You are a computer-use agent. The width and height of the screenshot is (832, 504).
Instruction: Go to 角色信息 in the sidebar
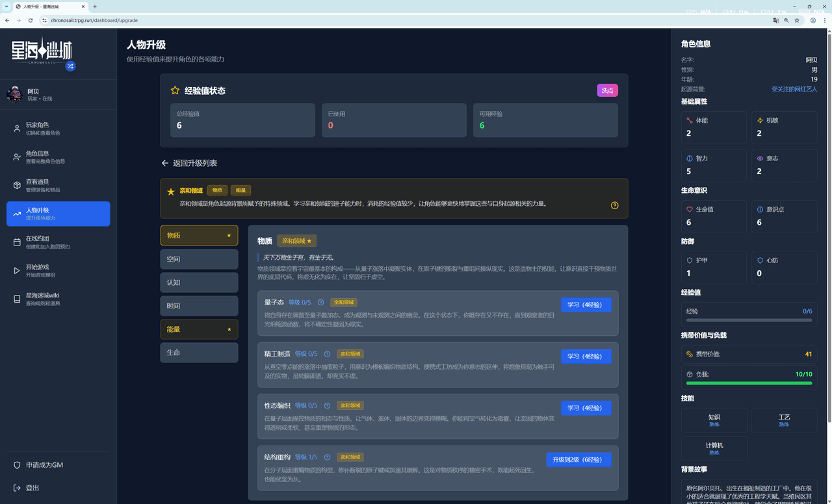point(58,157)
